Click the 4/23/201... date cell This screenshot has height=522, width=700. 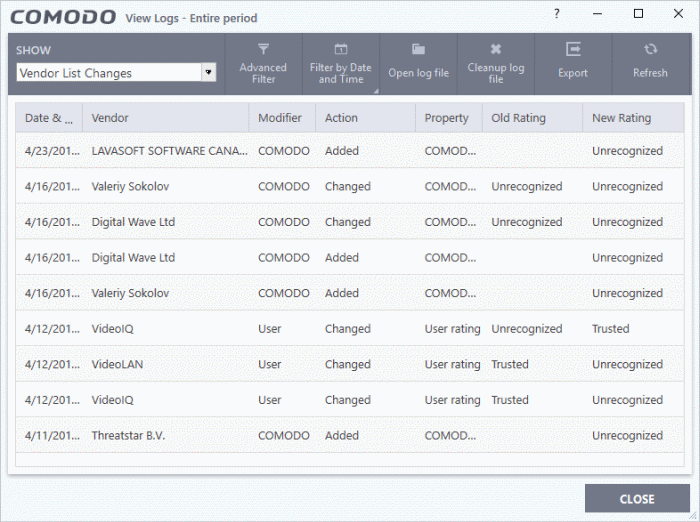pyautogui.click(x=52, y=151)
